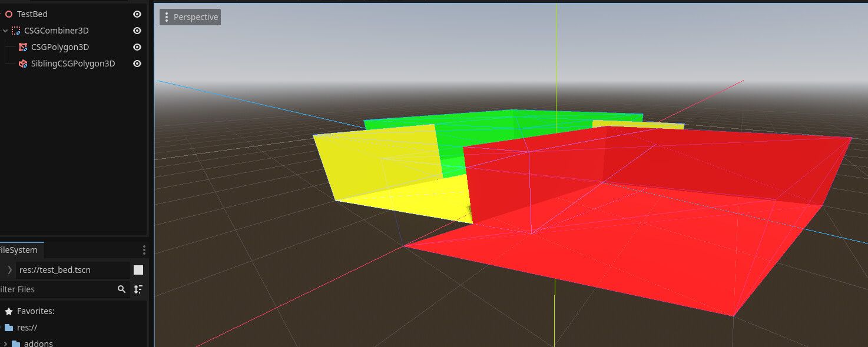Expand the res://test_bed.tscn path chevron
This screenshot has height=347, width=868.
coord(9,269)
